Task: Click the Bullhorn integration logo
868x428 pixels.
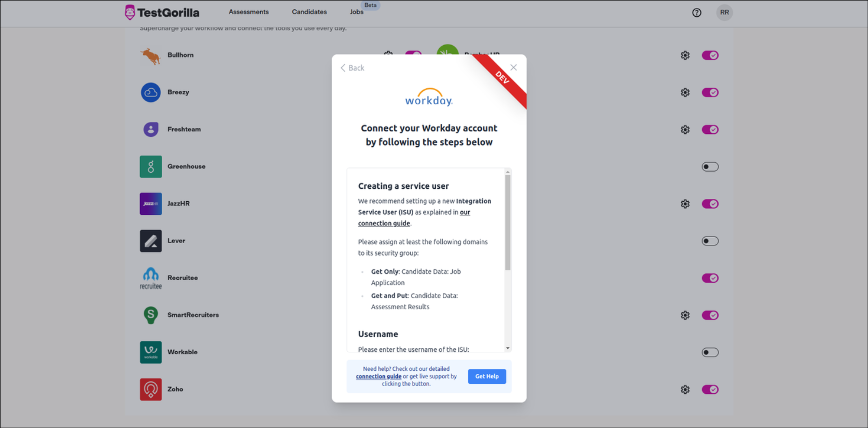Action: [x=150, y=56]
